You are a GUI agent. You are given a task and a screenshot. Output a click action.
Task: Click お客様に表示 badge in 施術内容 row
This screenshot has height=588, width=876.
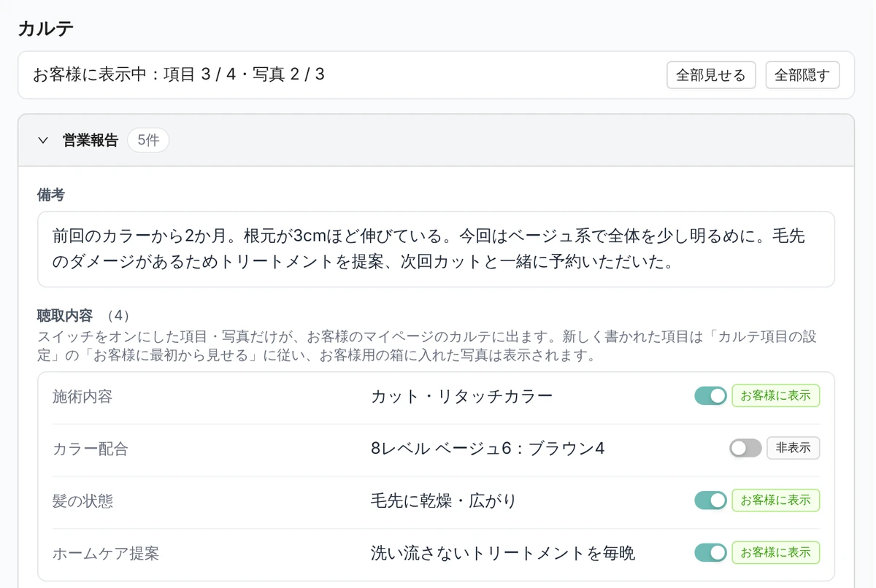pos(775,395)
